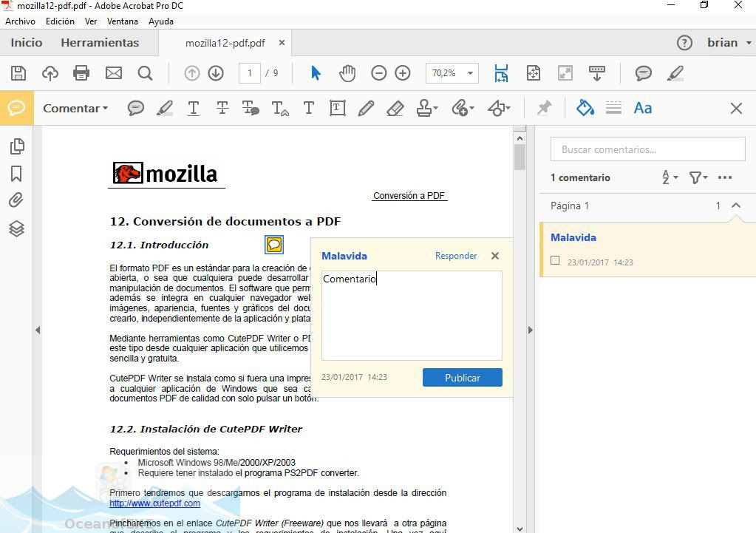Select the text box tool

click(338, 108)
